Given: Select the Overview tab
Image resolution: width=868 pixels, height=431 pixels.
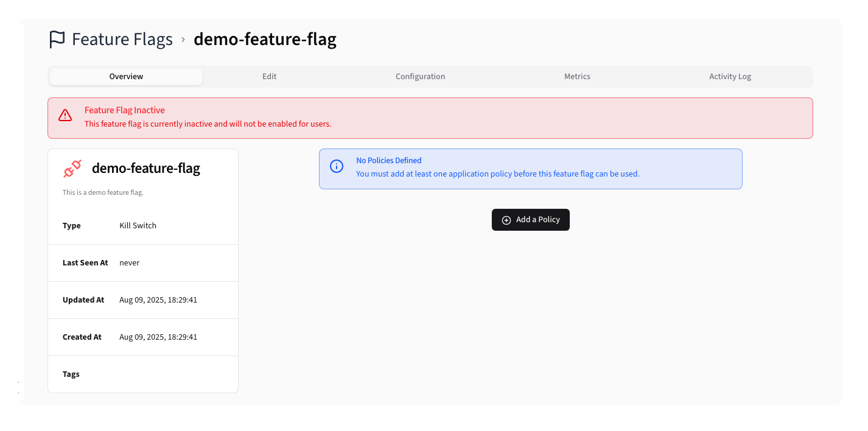Looking at the screenshot, I should point(126,76).
